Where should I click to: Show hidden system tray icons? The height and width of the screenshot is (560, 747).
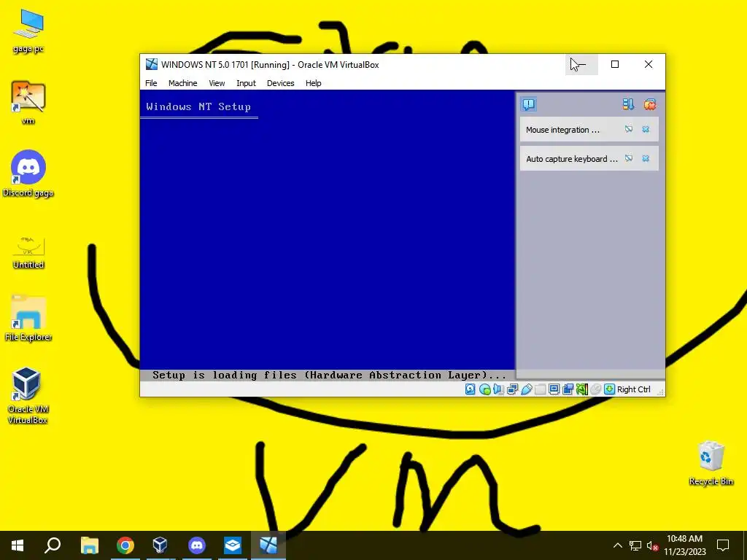[617, 545]
